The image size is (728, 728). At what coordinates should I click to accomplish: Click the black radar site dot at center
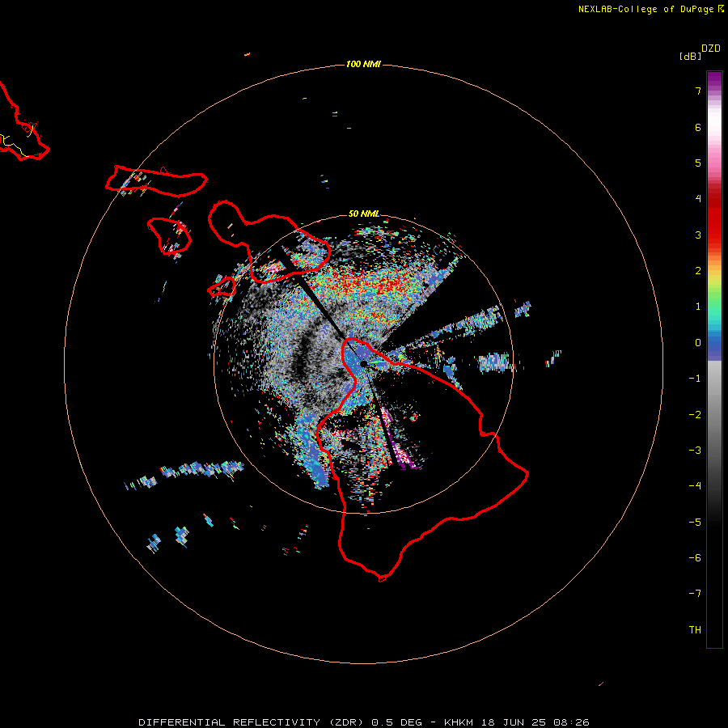(x=364, y=363)
